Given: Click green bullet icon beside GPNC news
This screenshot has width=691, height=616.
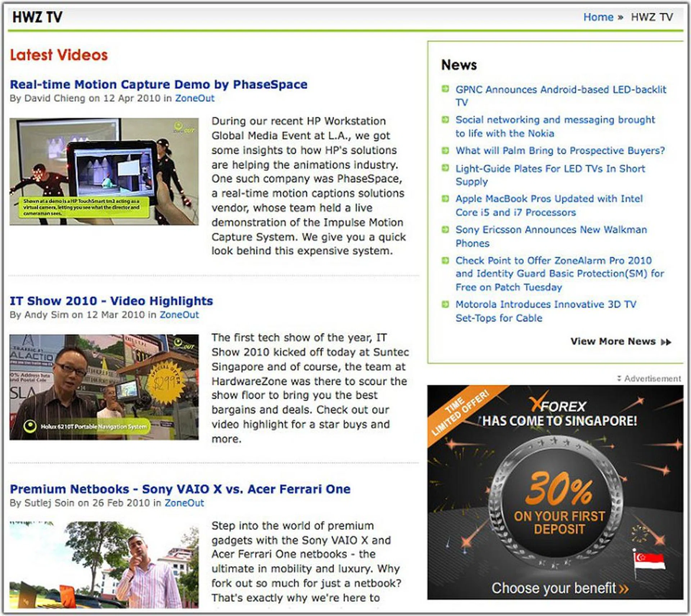Looking at the screenshot, I should click(445, 89).
